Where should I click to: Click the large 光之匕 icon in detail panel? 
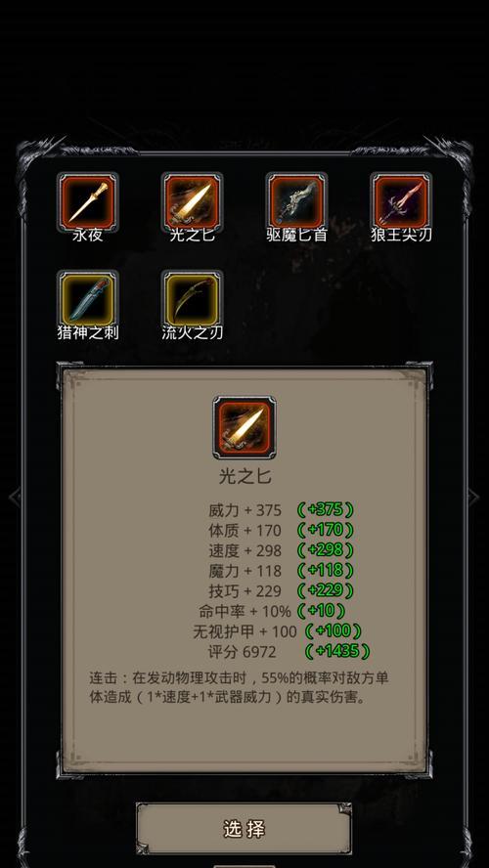click(244, 427)
